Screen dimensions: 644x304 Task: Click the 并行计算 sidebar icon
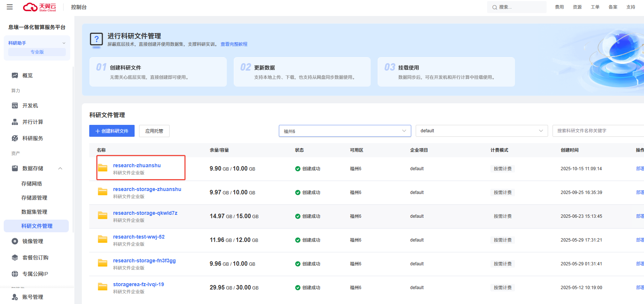click(15, 122)
